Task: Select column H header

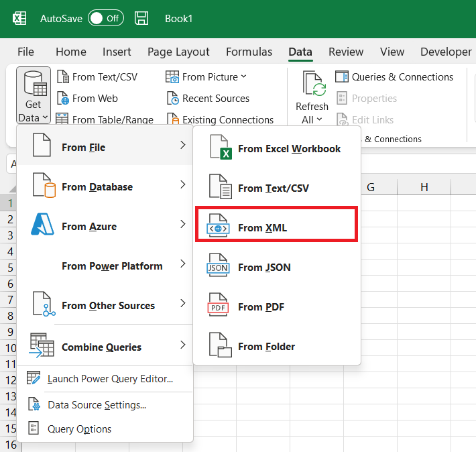Action: click(424, 187)
